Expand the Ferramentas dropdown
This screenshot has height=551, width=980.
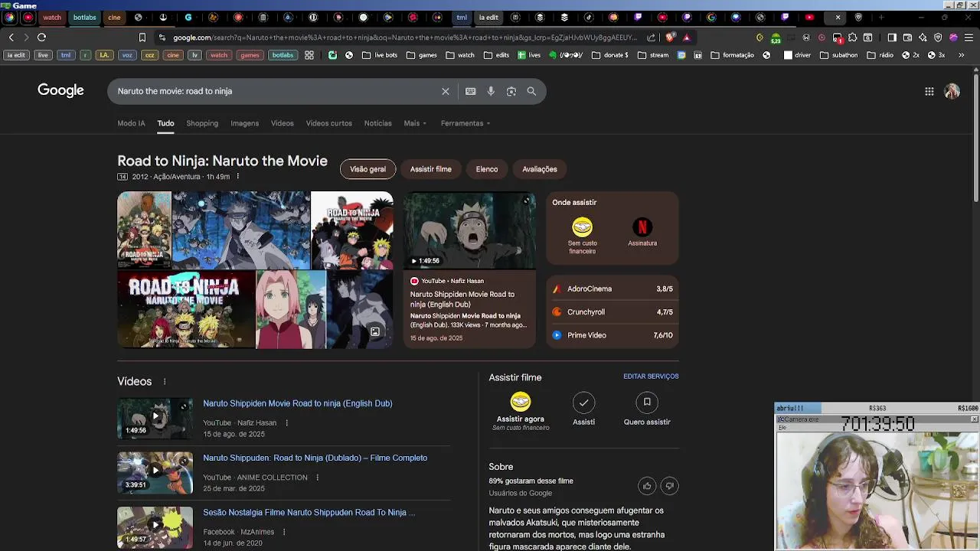(465, 123)
